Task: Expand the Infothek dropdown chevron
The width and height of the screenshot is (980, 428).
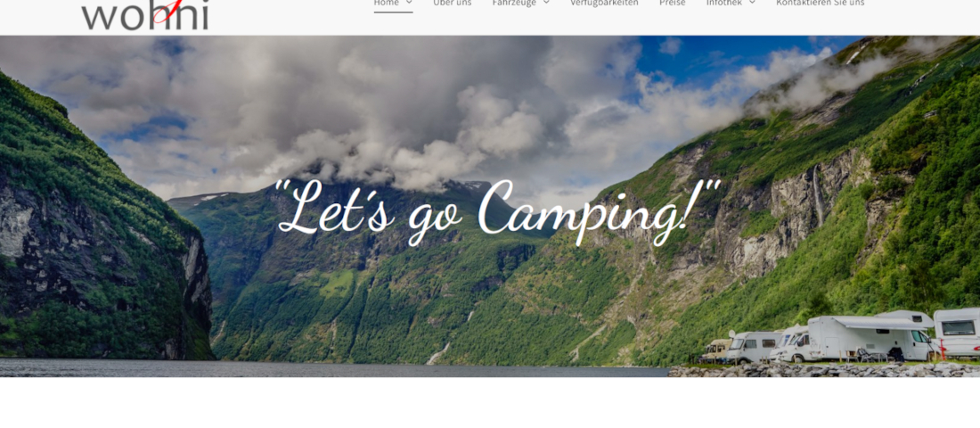Action: point(752,3)
